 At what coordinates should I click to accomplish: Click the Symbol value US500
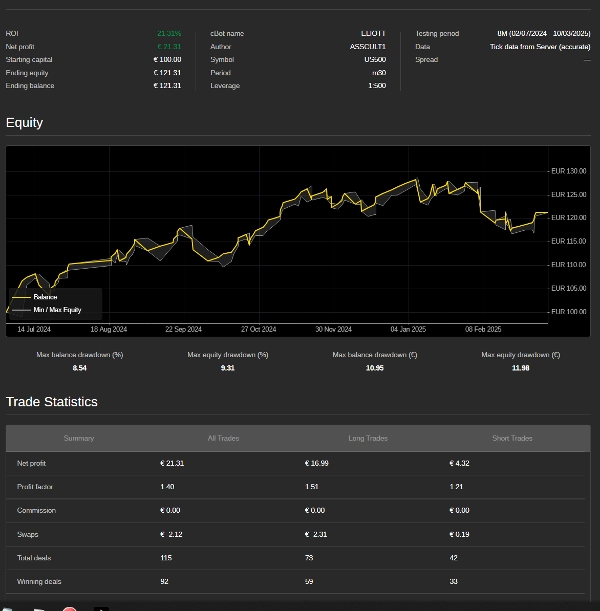click(x=375, y=60)
